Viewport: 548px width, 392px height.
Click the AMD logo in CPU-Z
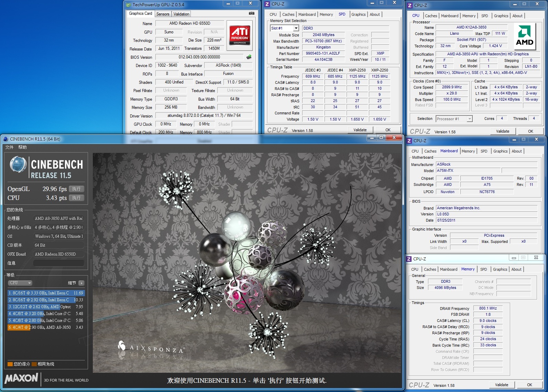tap(524, 36)
